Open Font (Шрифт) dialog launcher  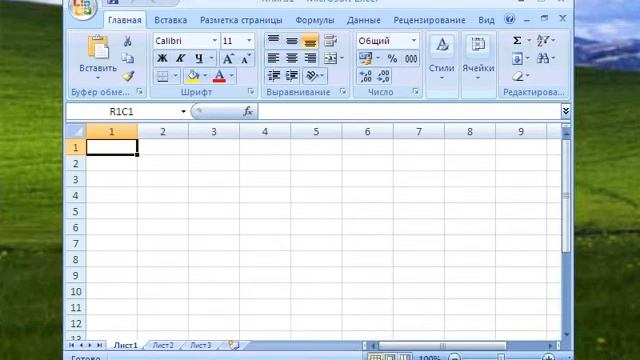[251, 92]
